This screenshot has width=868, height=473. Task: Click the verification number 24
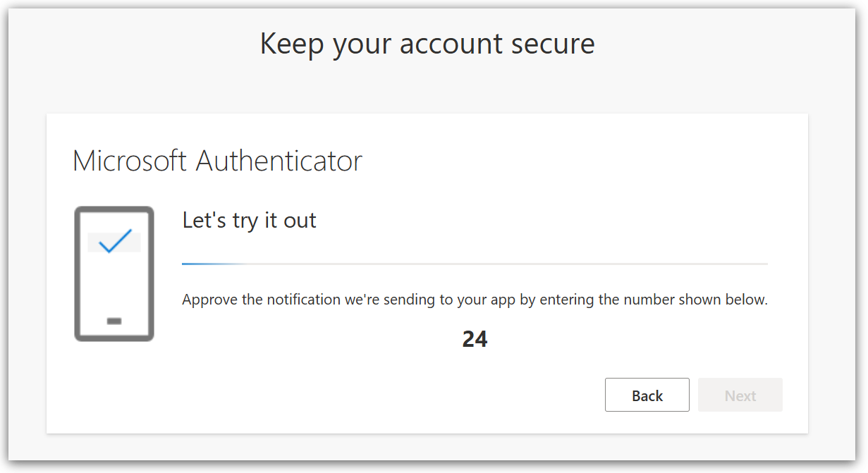pos(475,339)
